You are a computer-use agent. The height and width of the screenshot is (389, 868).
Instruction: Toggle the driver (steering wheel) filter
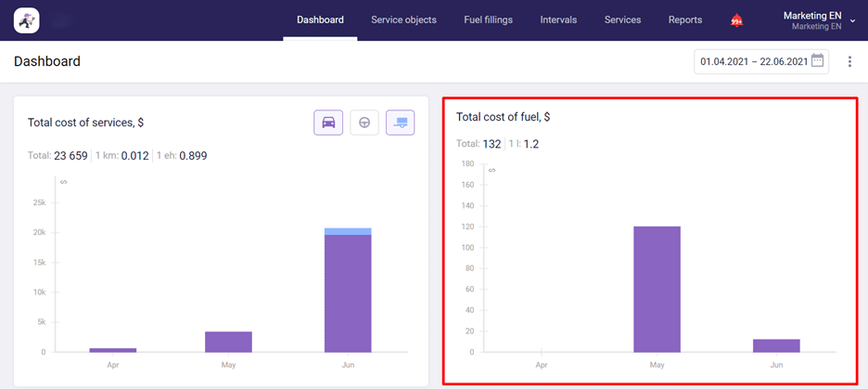click(x=364, y=123)
